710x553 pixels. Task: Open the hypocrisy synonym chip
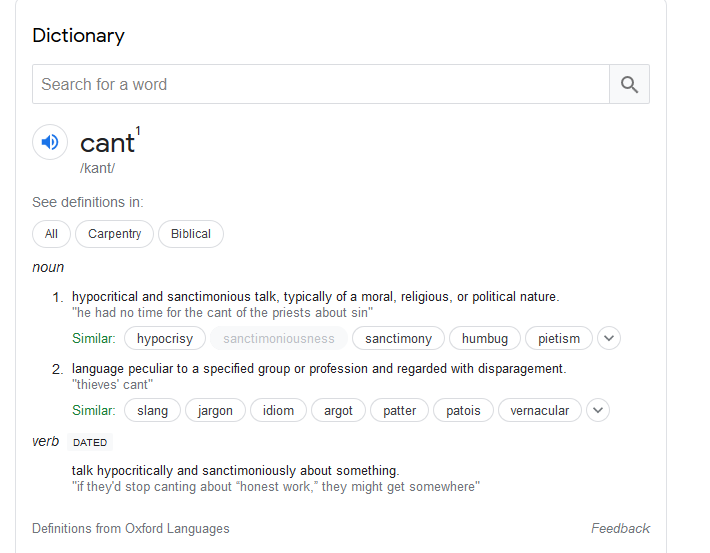coord(165,338)
